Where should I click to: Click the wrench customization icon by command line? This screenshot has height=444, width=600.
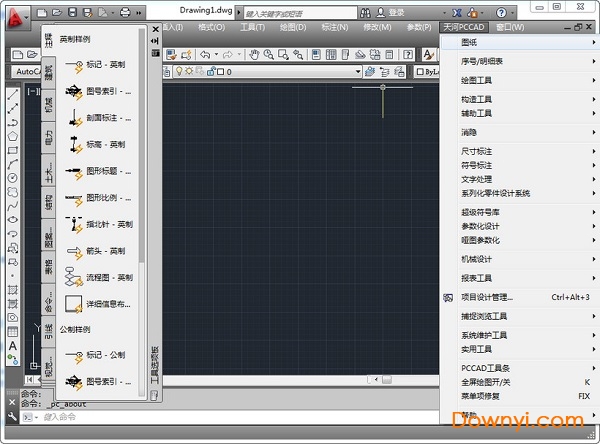(x=12, y=416)
